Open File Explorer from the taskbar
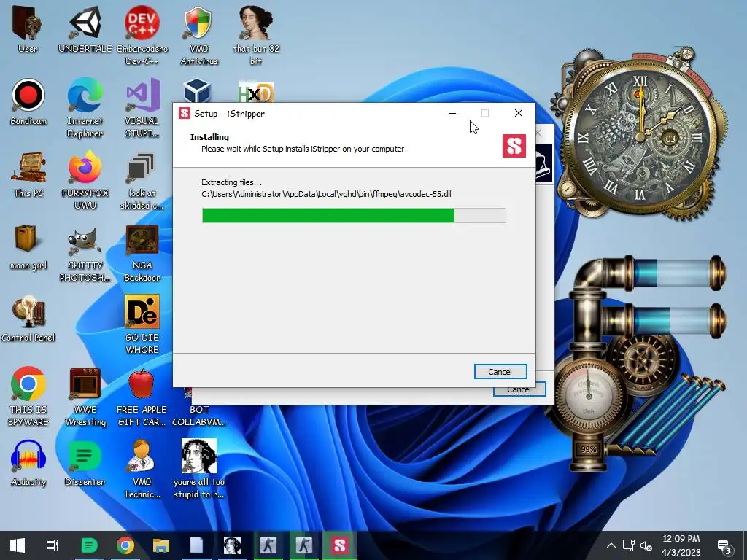Image resolution: width=747 pixels, height=560 pixels. click(x=161, y=545)
